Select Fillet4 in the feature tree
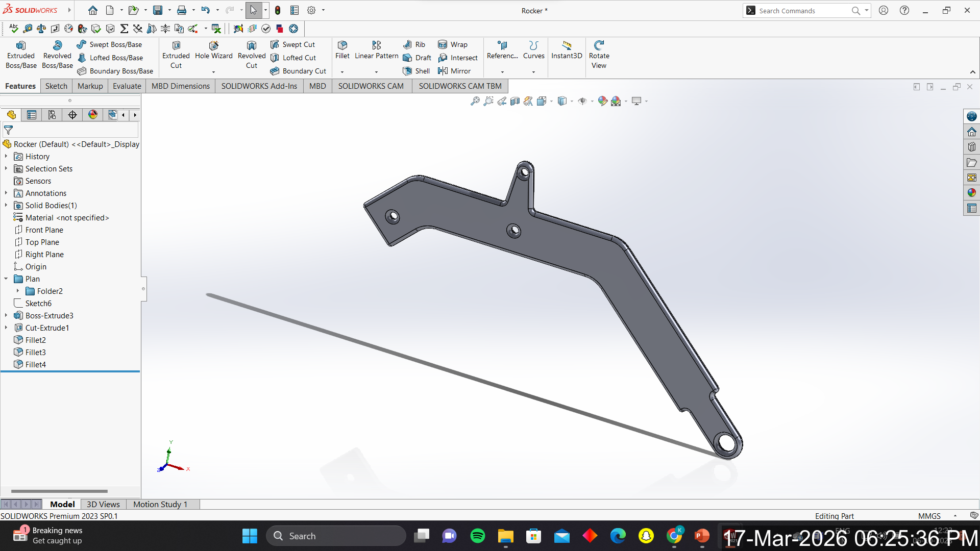Image resolution: width=980 pixels, height=551 pixels. click(x=36, y=364)
